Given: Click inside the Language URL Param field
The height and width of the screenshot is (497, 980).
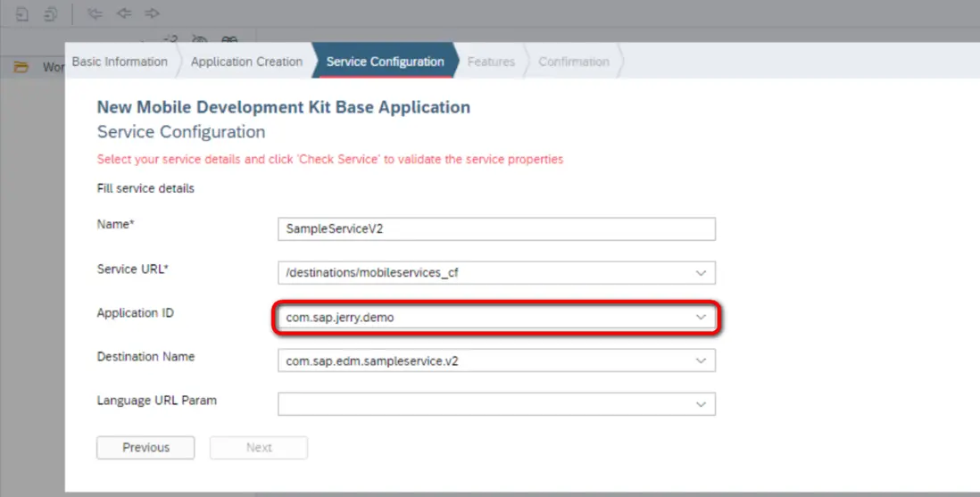Looking at the screenshot, I should tap(482, 404).
